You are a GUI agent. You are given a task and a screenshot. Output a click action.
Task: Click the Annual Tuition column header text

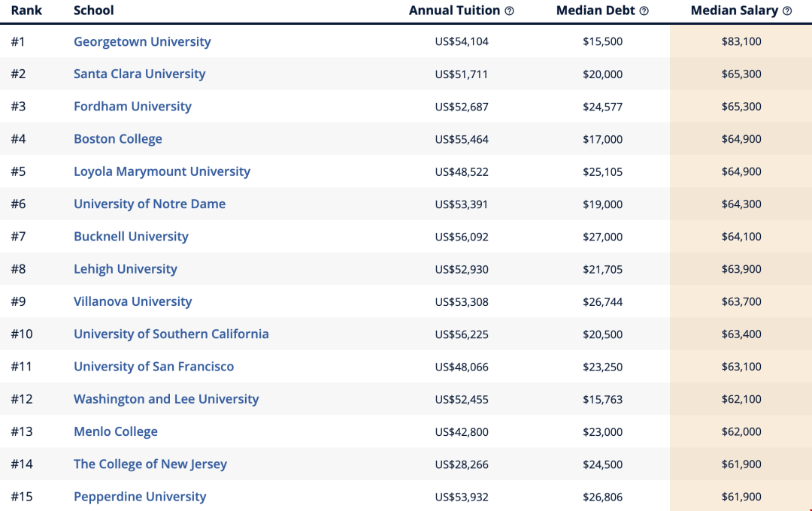pos(454,11)
